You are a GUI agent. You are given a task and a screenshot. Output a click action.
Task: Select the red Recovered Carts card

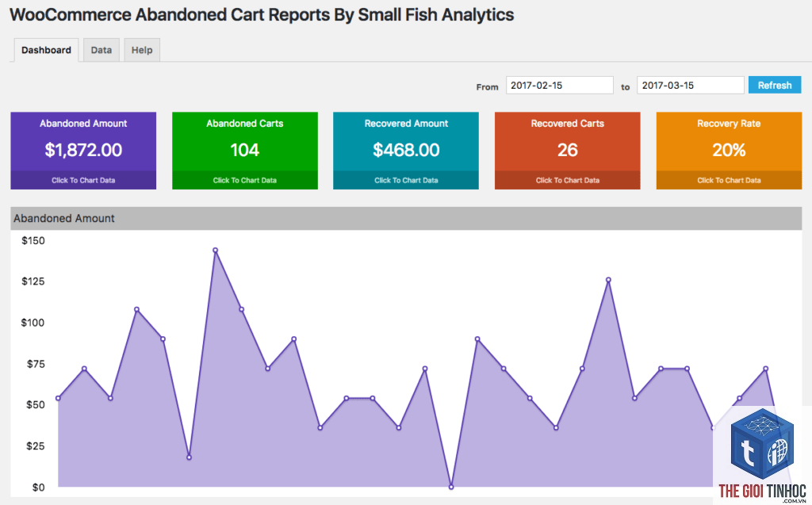(x=568, y=151)
